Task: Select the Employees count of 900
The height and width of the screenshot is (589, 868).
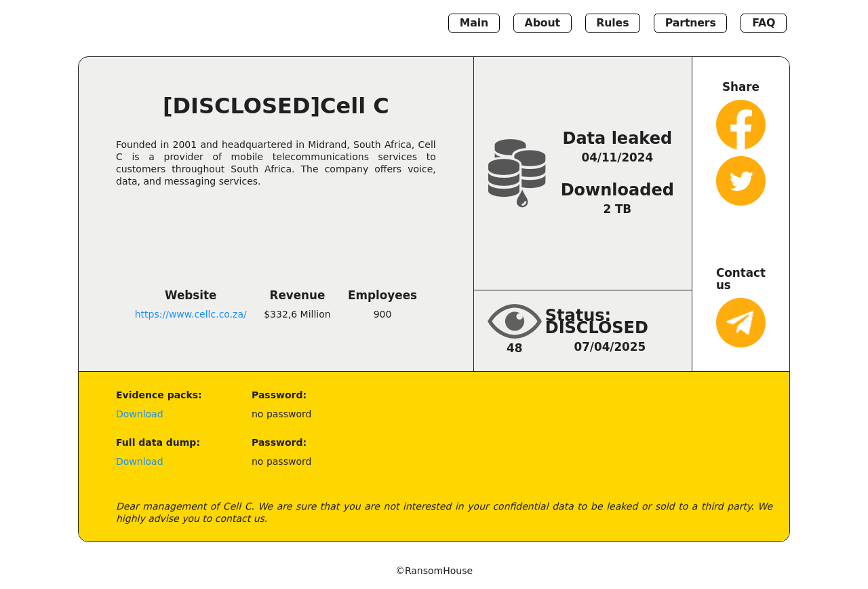Action: click(x=382, y=315)
